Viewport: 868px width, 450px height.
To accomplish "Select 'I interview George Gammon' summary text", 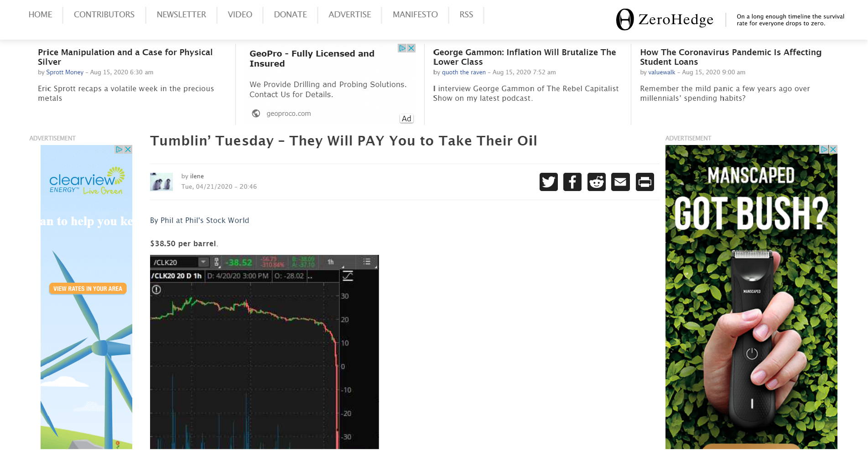I will point(526,93).
